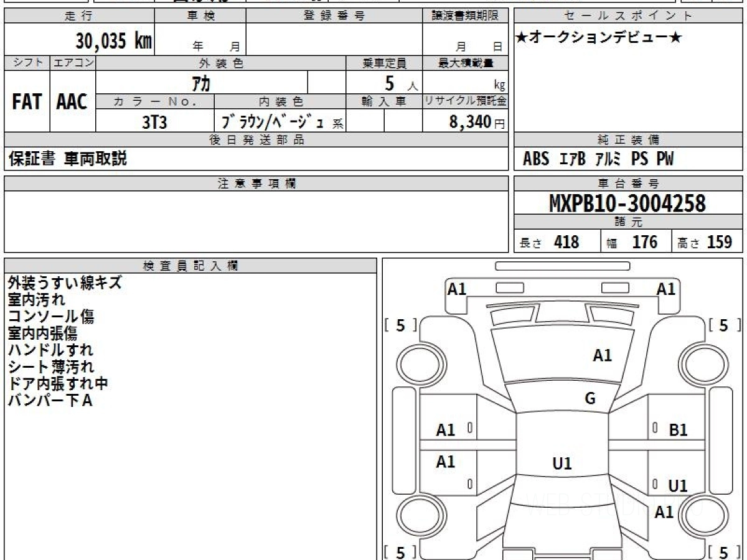Image resolution: width=747 pixels, height=560 pixels.
Task: Click the カラーNo. header cell
Action: (x=155, y=101)
